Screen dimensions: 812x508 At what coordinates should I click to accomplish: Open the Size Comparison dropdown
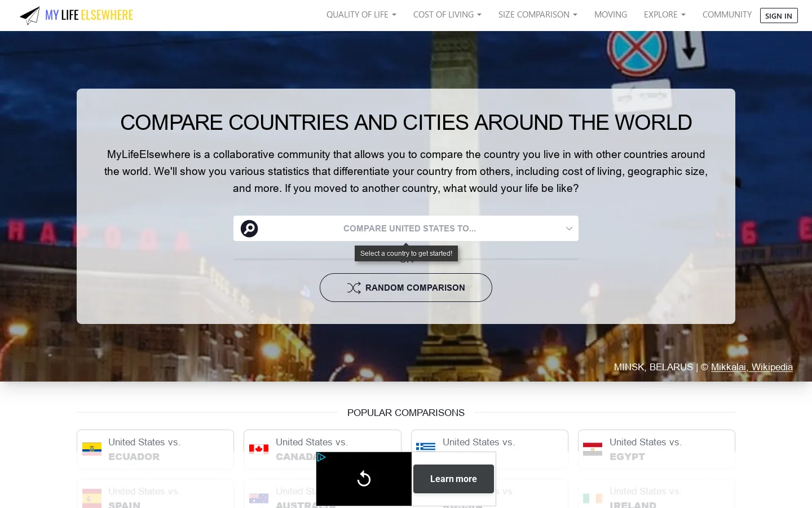538,15
